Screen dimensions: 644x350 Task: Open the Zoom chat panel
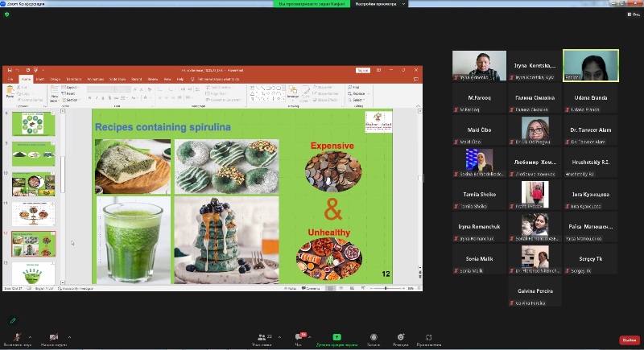point(301,337)
